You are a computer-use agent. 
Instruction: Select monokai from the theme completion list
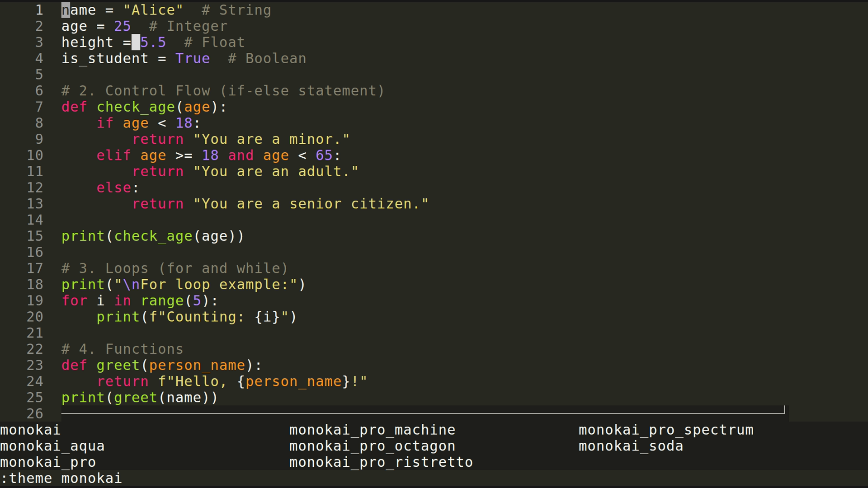[29, 429]
